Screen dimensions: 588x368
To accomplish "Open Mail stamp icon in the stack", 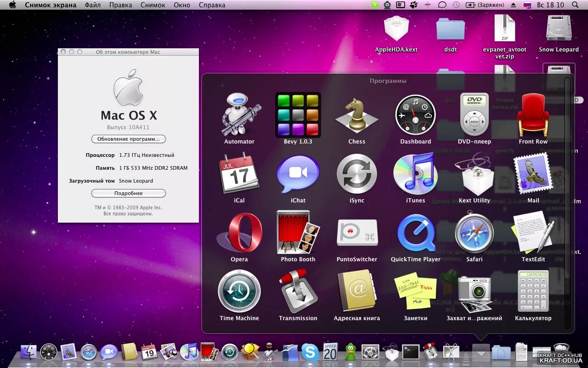I will coord(533,174).
